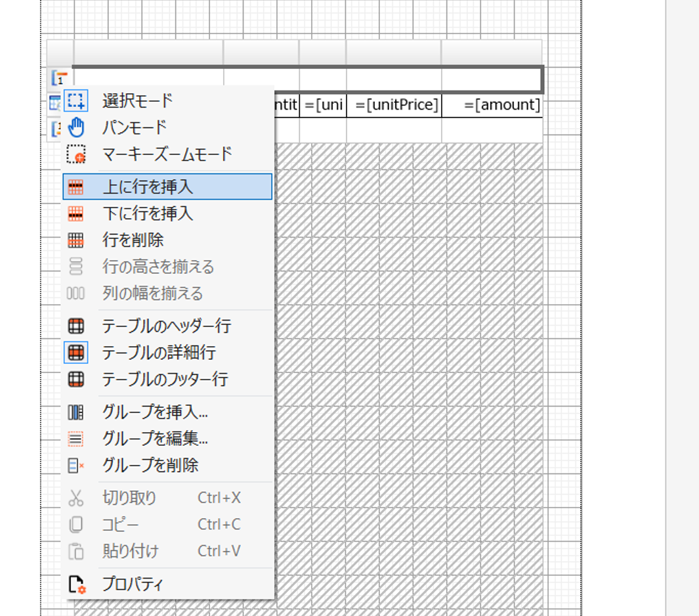Click the 選択モード selection icon
Image resolution: width=699 pixels, height=616 pixels.
point(75,100)
